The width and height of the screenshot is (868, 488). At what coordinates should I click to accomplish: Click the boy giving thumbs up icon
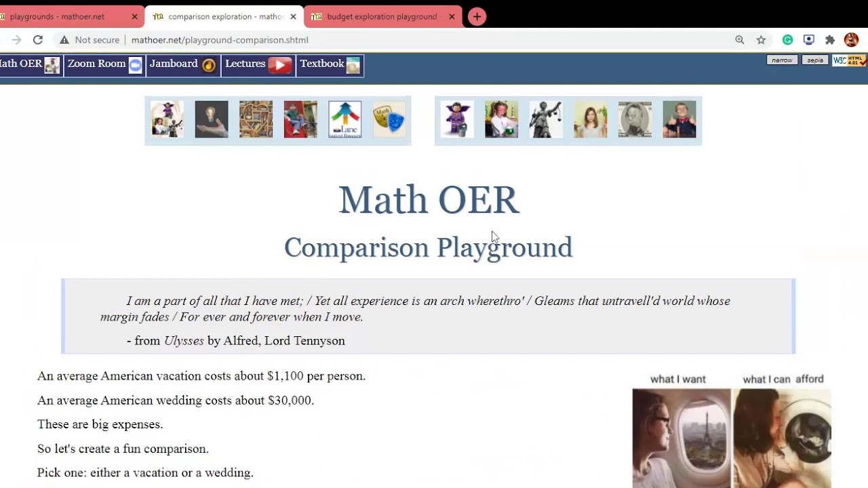pos(679,119)
